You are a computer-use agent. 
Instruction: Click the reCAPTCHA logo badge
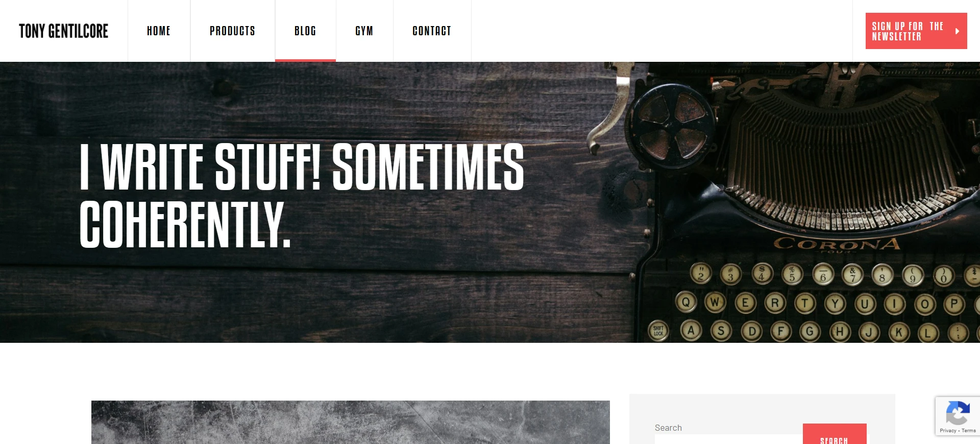click(x=957, y=413)
